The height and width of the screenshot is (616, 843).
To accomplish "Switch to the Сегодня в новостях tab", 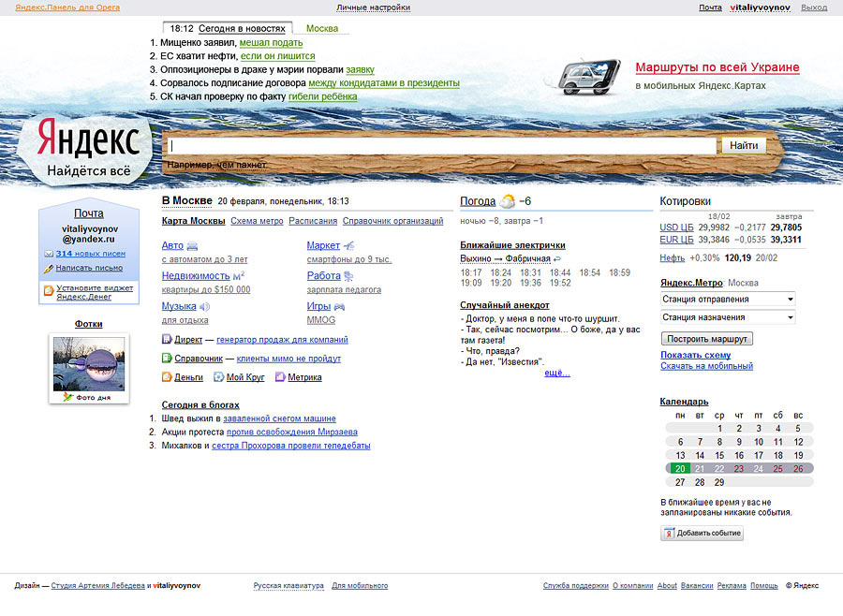I will pos(243,28).
